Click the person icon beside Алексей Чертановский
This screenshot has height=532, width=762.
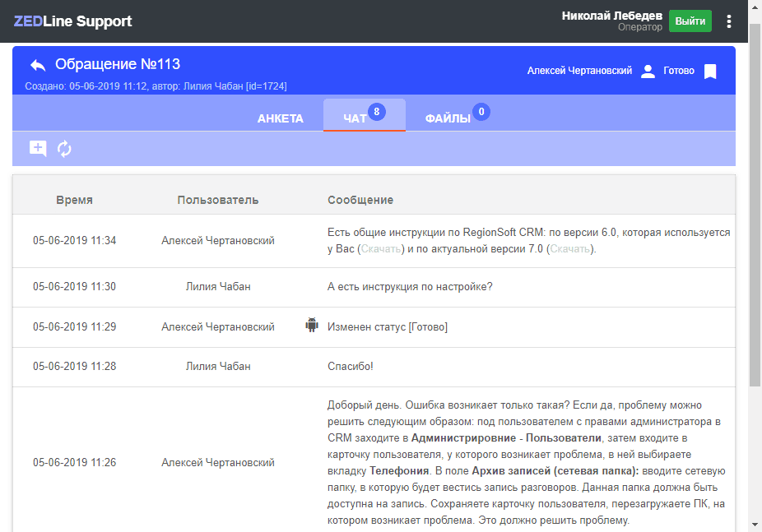pyautogui.click(x=648, y=72)
